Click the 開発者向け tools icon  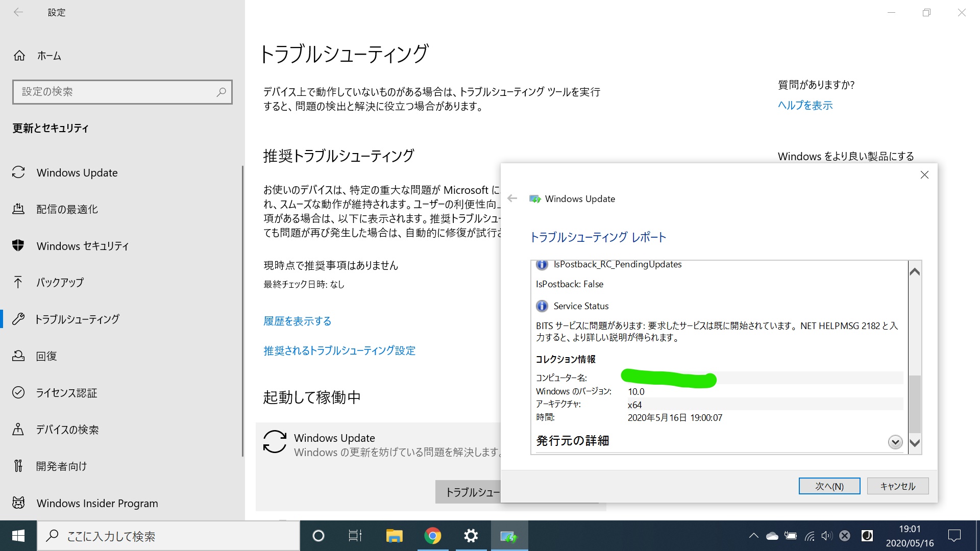click(x=18, y=466)
